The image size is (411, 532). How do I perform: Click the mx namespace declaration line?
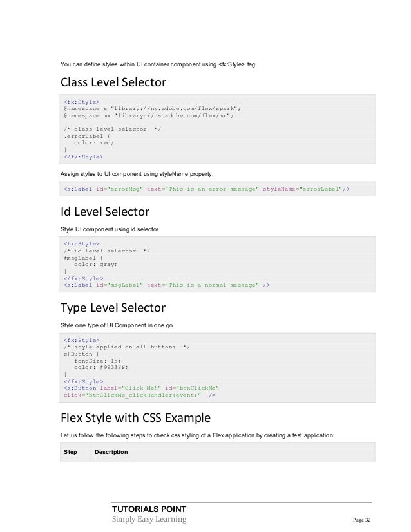pyautogui.click(x=149, y=115)
